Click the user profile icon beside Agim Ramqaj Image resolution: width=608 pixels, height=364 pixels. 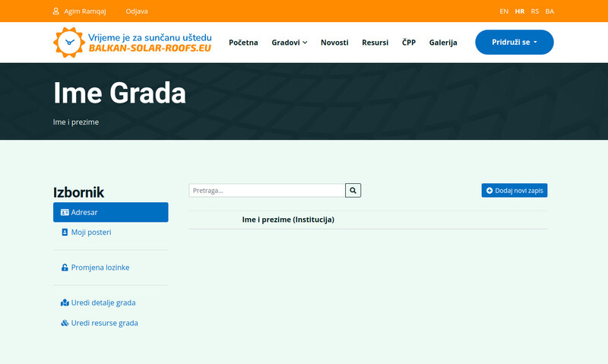coord(56,11)
